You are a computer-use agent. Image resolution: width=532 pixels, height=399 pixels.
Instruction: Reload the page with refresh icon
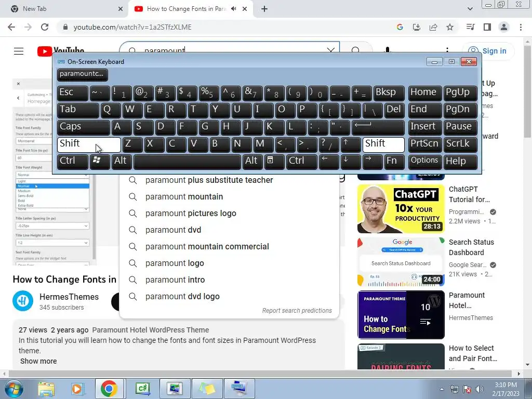[x=45, y=27]
